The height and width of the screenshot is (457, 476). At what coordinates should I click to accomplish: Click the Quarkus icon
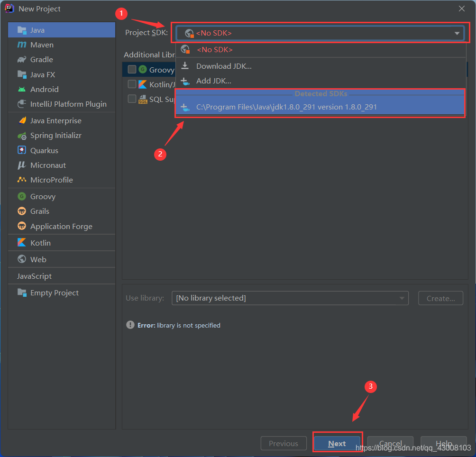pos(22,150)
